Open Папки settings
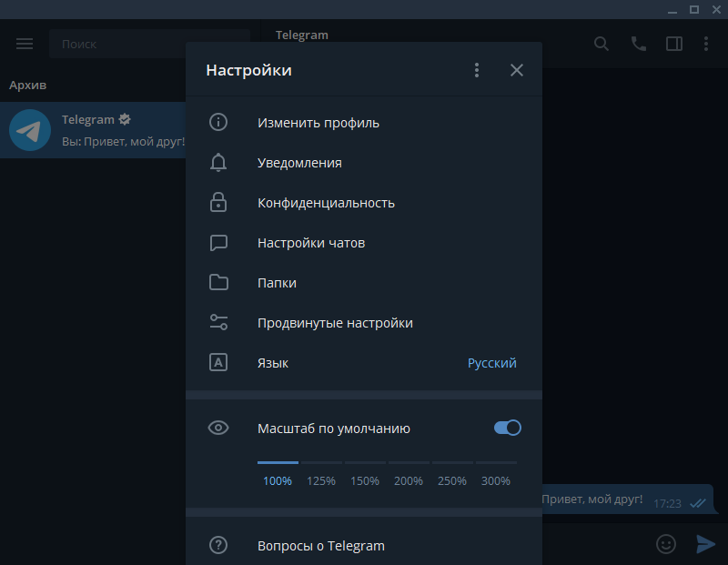The image size is (728, 565). coord(364,282)
